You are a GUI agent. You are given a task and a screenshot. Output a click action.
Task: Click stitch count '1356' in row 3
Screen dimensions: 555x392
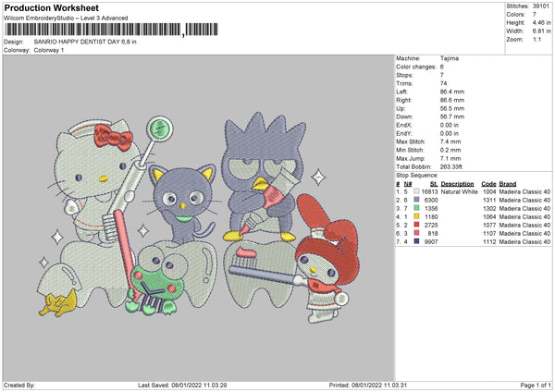(x=431, y=208)
